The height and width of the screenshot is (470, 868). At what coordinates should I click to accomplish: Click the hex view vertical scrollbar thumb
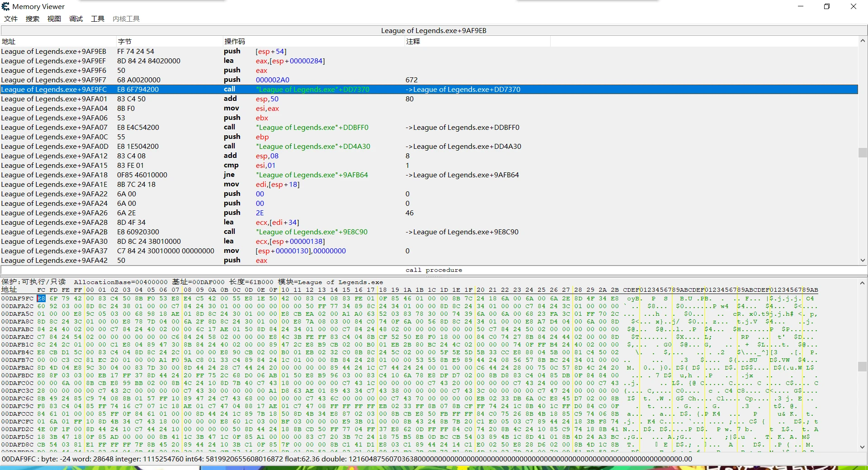coord(863,366)
